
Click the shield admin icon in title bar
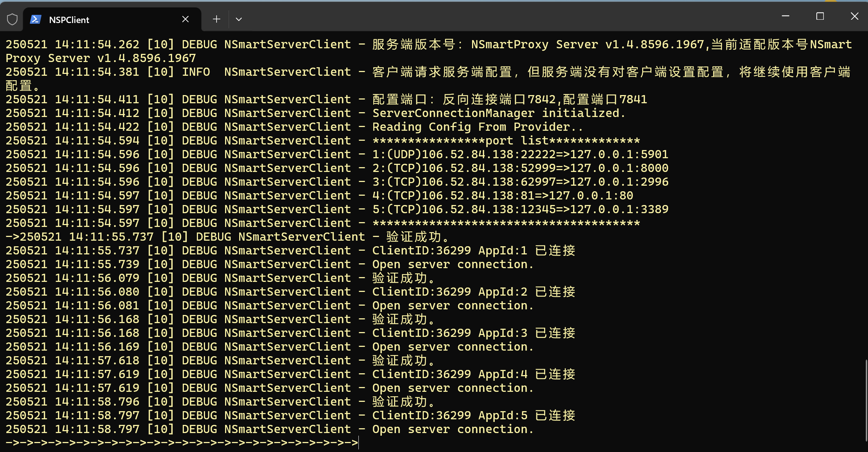click(x=12, y=19)
